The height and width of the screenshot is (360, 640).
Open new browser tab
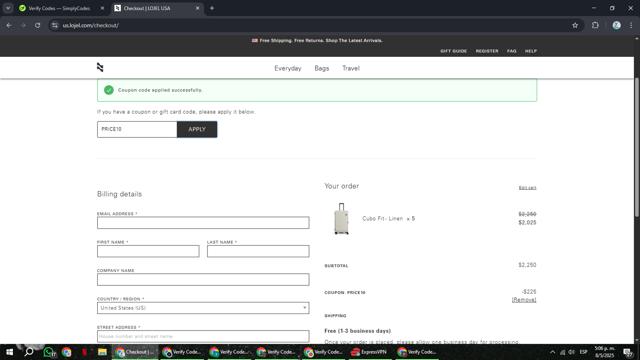pos(212,8)
